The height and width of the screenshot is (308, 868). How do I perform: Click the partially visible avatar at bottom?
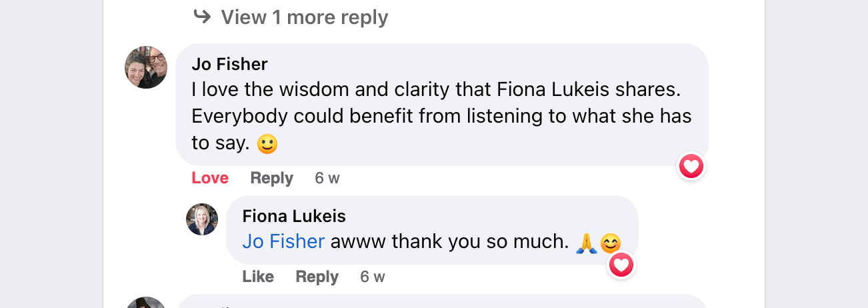point(146,303)
